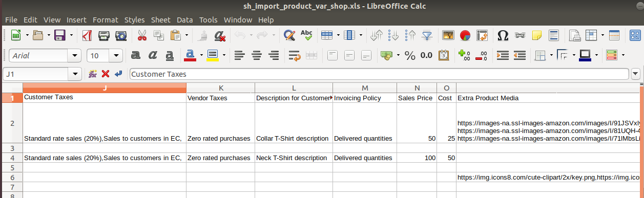Toggle Wrap Text formatting button

click(294, 55)
